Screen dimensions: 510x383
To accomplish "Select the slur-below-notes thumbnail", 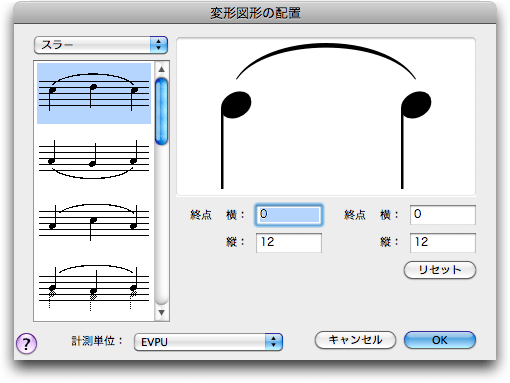I will 94,160.
